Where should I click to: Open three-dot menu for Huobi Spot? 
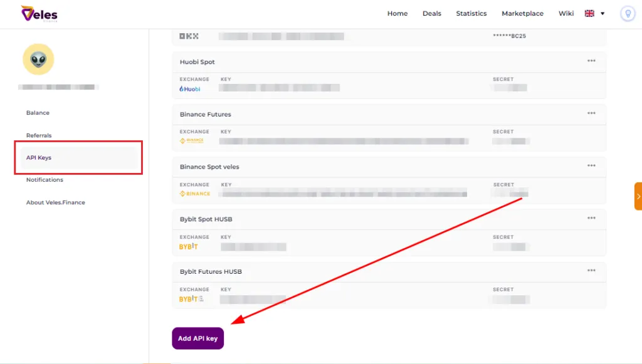(x=591, y=61)
